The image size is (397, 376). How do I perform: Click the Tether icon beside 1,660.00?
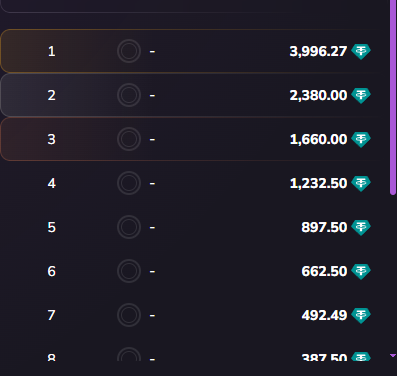pos(361,139)
